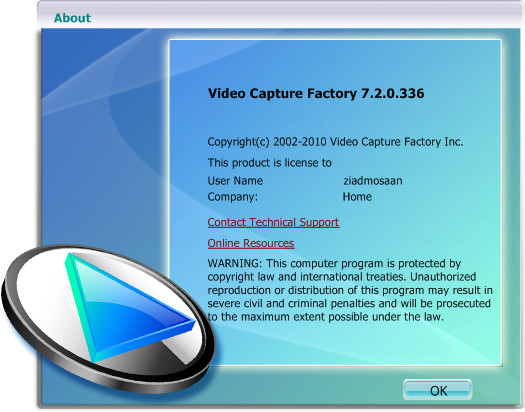The image size is (525, 412).
Task: Select the Video Capture Factory version heading
Action: 316,93
